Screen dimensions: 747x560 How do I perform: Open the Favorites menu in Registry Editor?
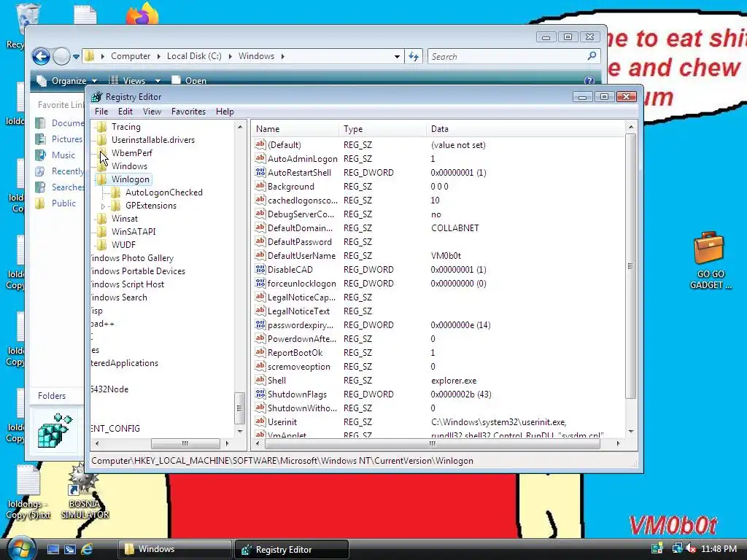pos(189,112)
